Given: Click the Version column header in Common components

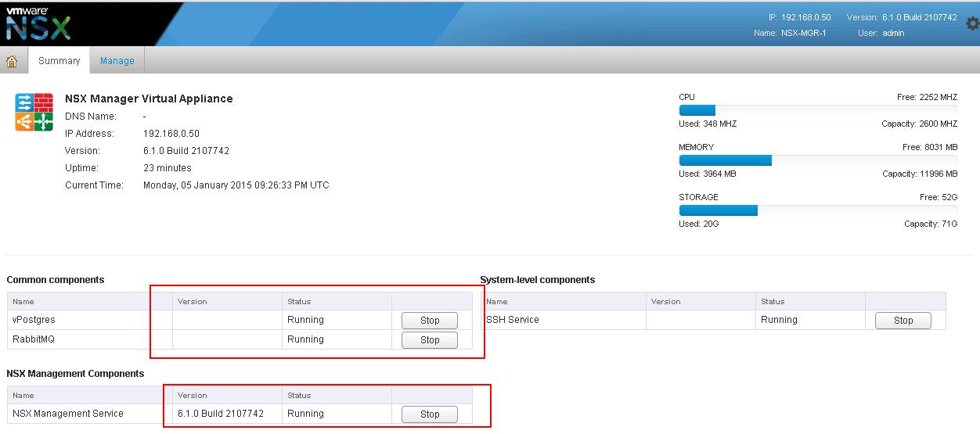Looking at the screenshot, I should 193,301.
